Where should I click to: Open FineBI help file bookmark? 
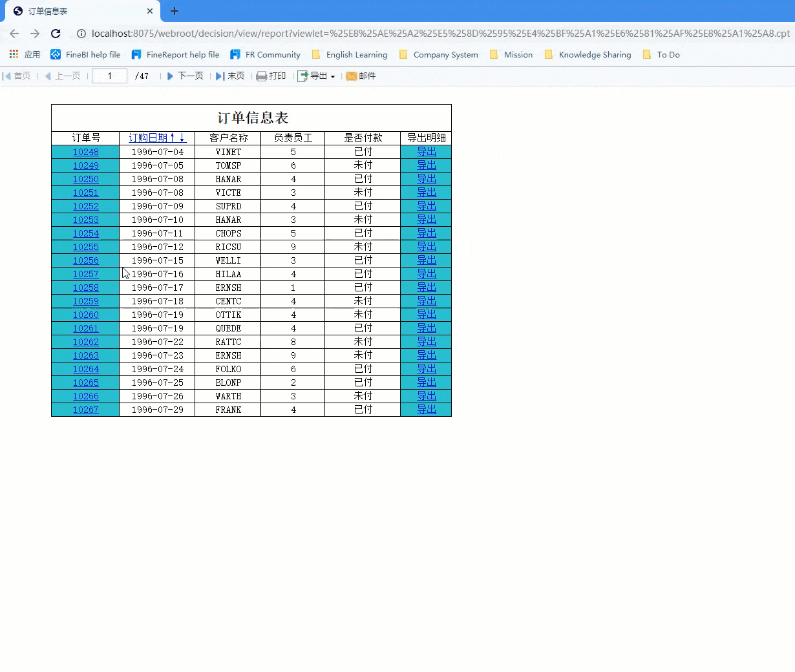point(85,54)
